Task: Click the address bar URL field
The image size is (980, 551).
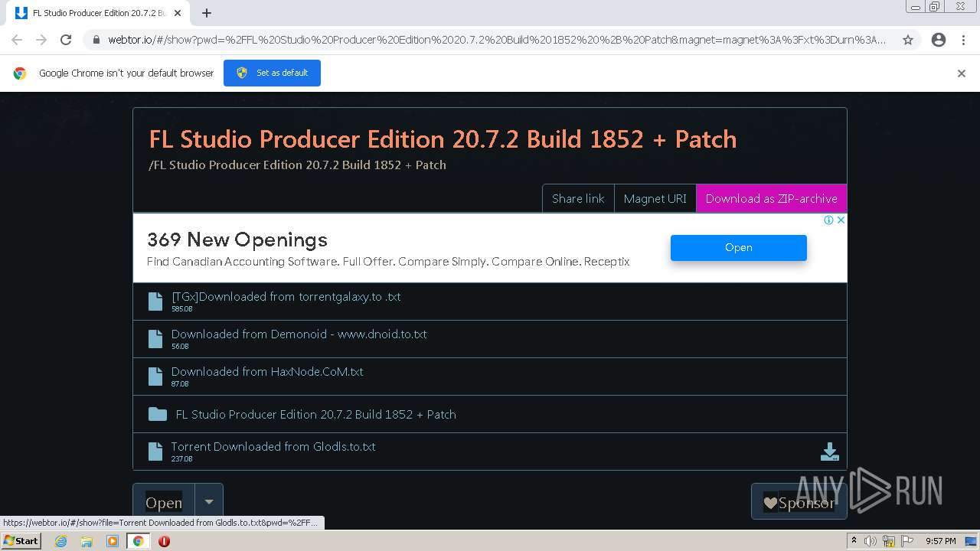Action: click(496, 40)
